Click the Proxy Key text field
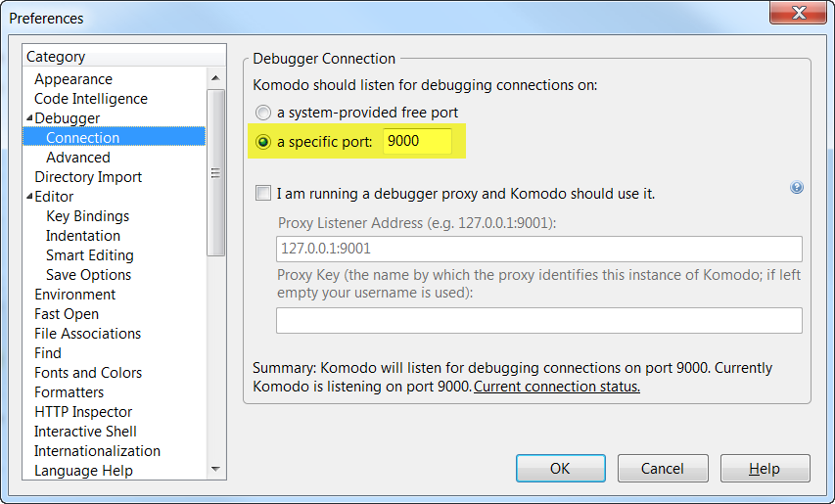Image resolution: width=835 pixels, height=504 pixels. click(x=538, y=320)
